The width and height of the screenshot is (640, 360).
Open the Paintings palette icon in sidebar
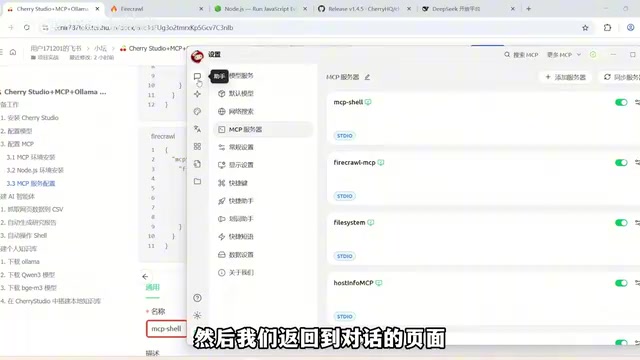point(197,111)
